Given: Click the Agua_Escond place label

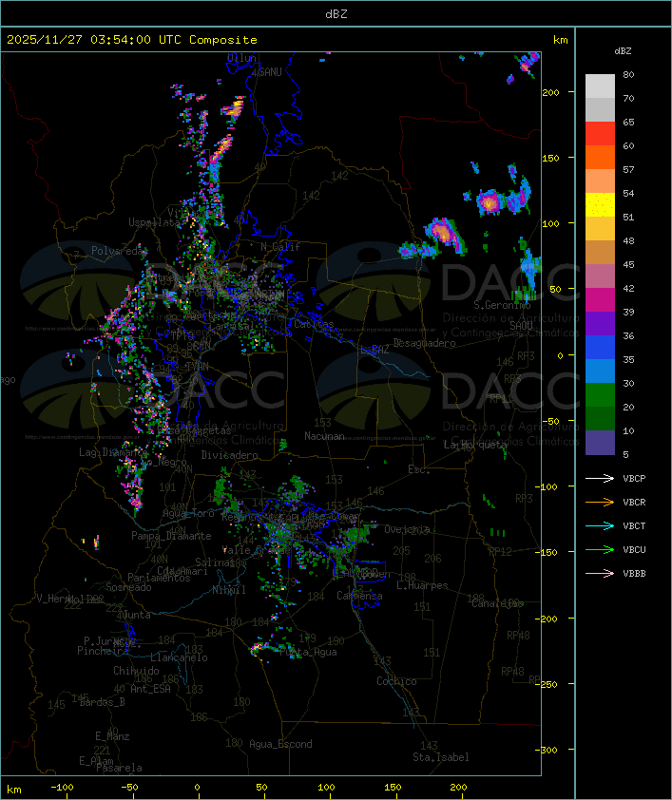Looking at the screenshot, I should click(280, 744).
